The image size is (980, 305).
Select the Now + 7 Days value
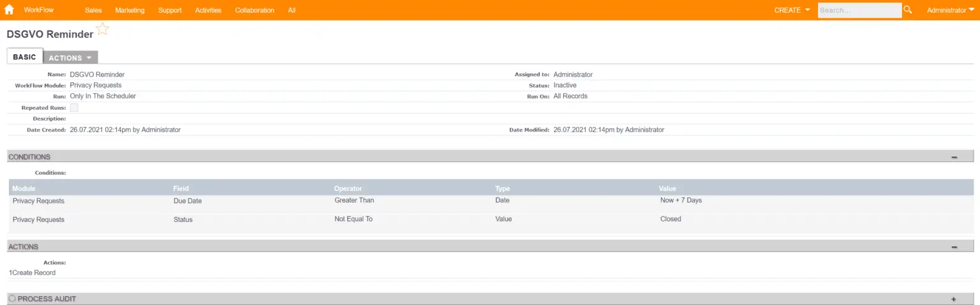point(681,200)
